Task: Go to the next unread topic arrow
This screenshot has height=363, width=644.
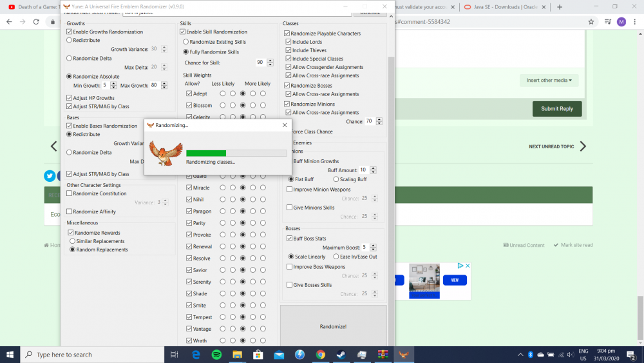Action: pyautogui.click(x=583, y=146)
